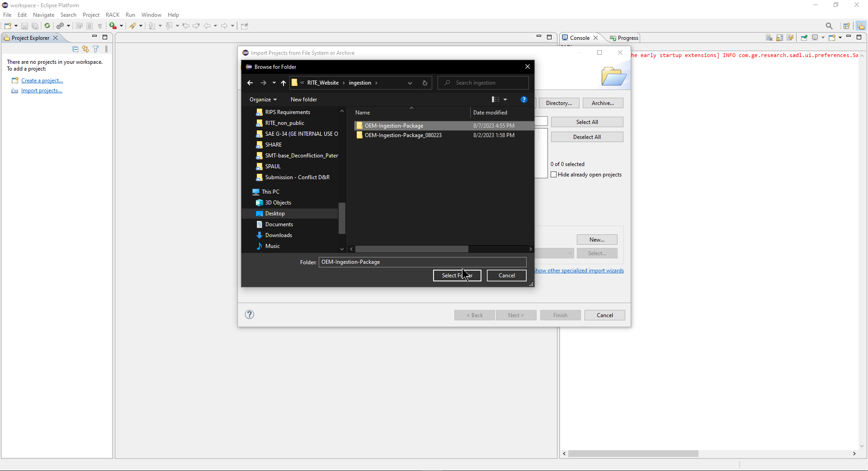Click the Run with toolbox toolbar icon

click(113, 26)
